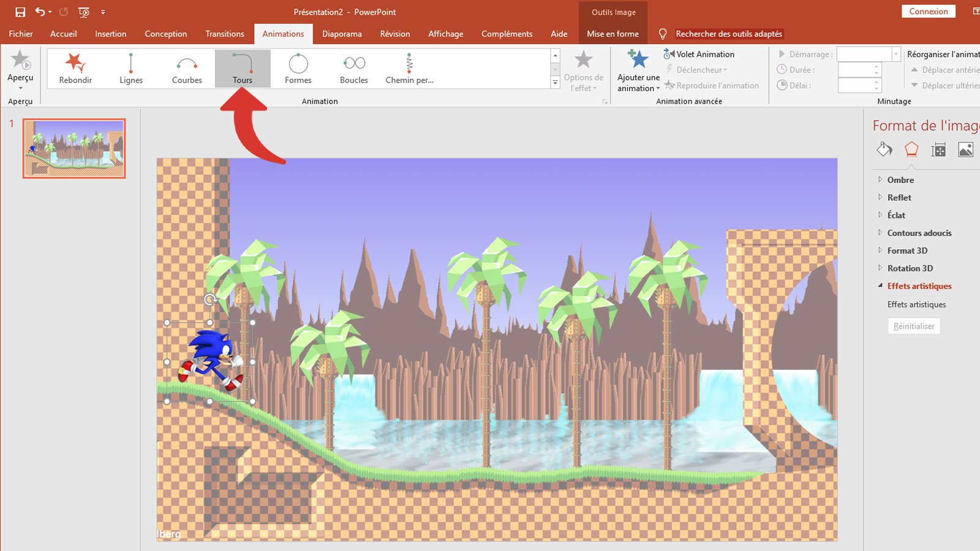The height and width of the screenshot is (551, 980).
Task: Click the Connexion button
Action: click(x=929, y=11)
